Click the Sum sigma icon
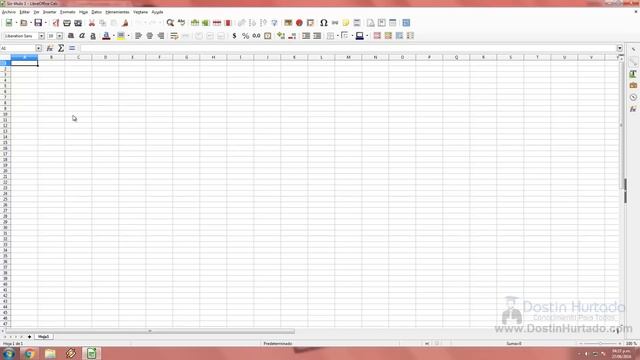Image resolution: width=640 pixels, height=360 pixels. pos(61,48)
